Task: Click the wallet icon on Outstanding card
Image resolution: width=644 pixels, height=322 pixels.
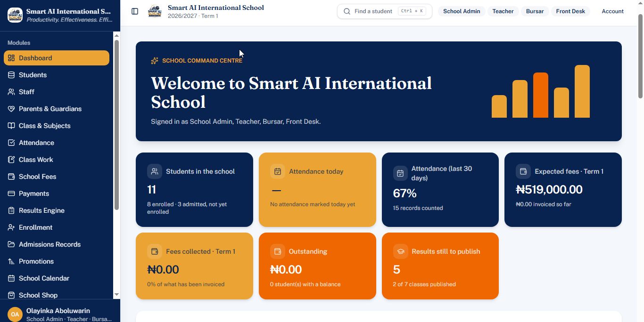Action: pos(278,251)
